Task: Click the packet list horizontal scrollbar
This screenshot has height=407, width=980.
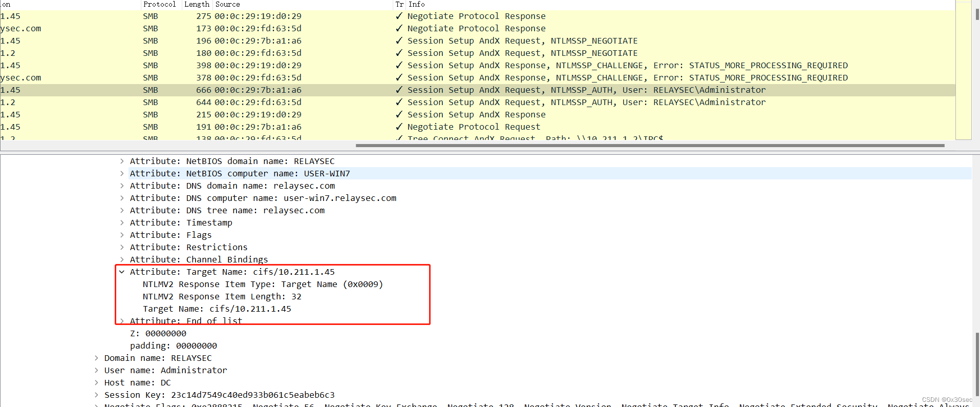Action: pyautogui.click(x=650, y=146)
